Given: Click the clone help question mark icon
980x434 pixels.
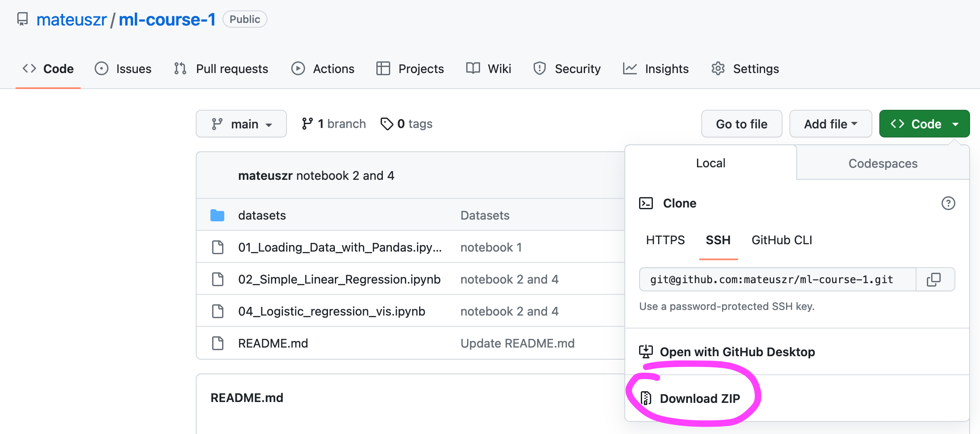Looking at the screenshot, I should 948,203.
